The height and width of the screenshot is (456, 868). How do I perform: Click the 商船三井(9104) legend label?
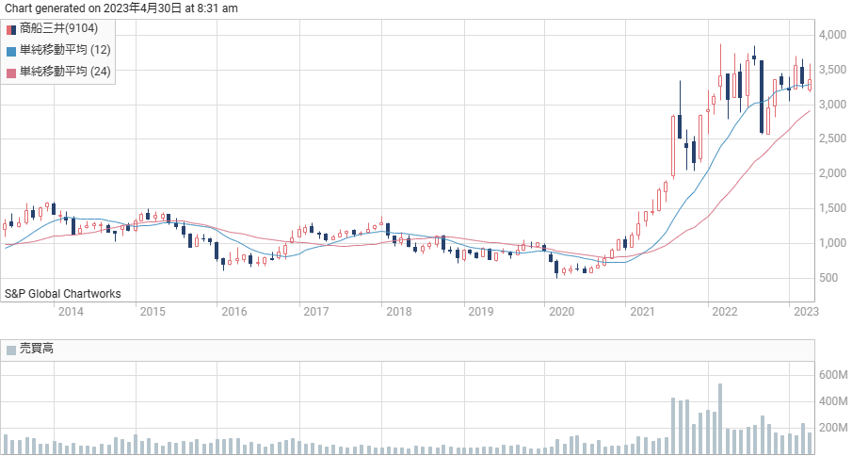point(58,28)
